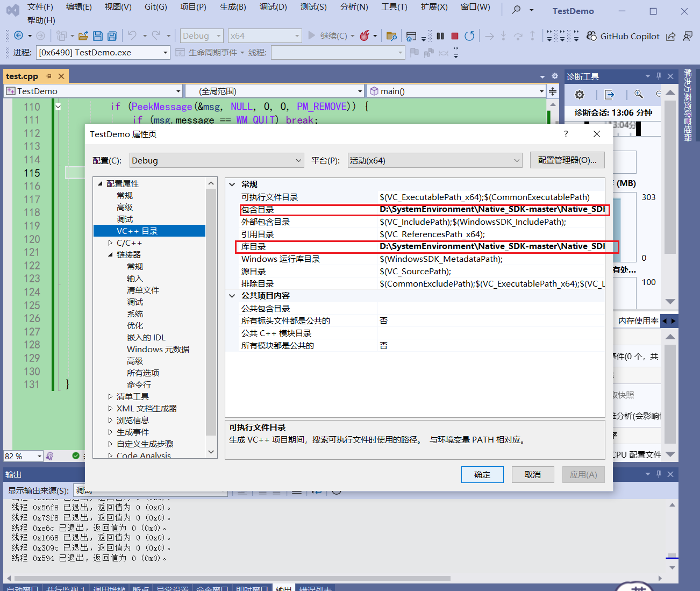Image resolution: width=700 pixels, height=591 pixels.
Task: Collapse the 配置属性 tree node
Action: pos(100,184)
